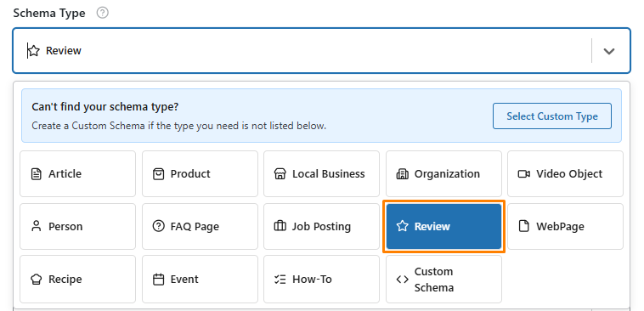This screenshot has width=644, height=311.
Task: Select the highlighted Review schema type
Action: point(443,226)
